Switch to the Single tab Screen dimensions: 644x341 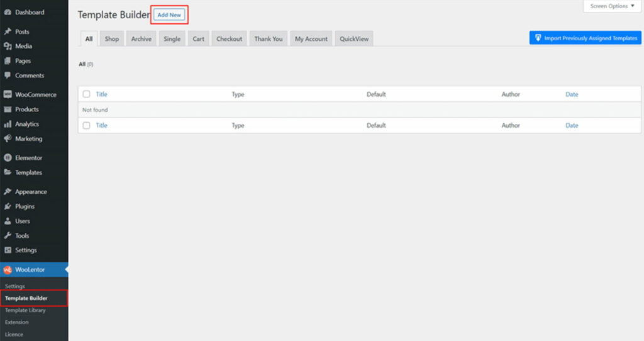pos(172,39)
